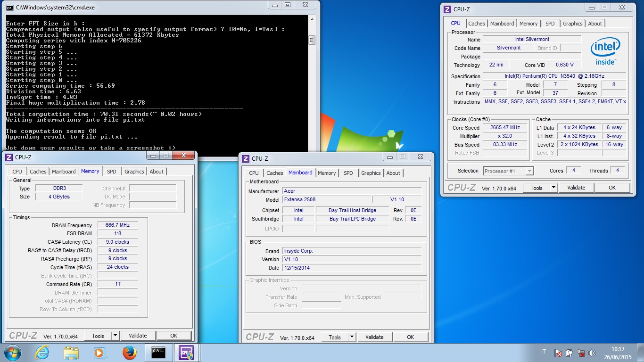Open the About tab in the right-hand CPU-Z window (CPU tab active)
Screen dimensions: 644x362
[x=595, y=24]
